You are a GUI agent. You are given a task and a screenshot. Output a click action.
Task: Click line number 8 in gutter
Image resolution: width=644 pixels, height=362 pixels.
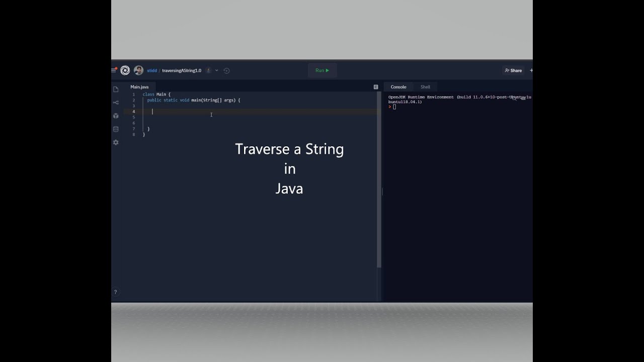[133, 134]
